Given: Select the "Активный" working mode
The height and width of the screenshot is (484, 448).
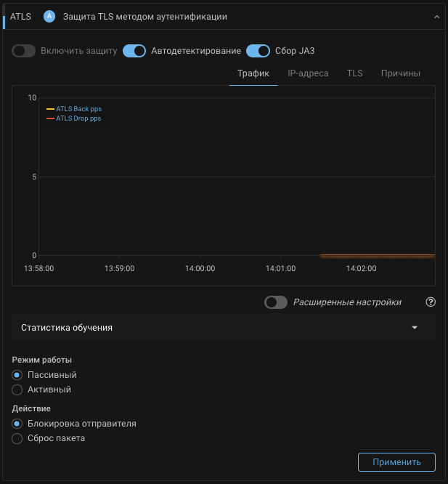Looking at the screenshot, I should pyautogui.click(x=17, y=390).
